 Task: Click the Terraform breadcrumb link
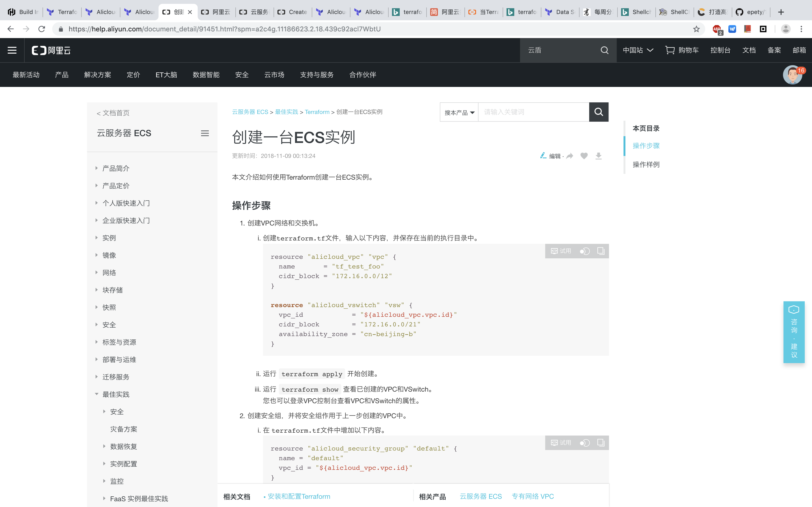click(317, 112)
